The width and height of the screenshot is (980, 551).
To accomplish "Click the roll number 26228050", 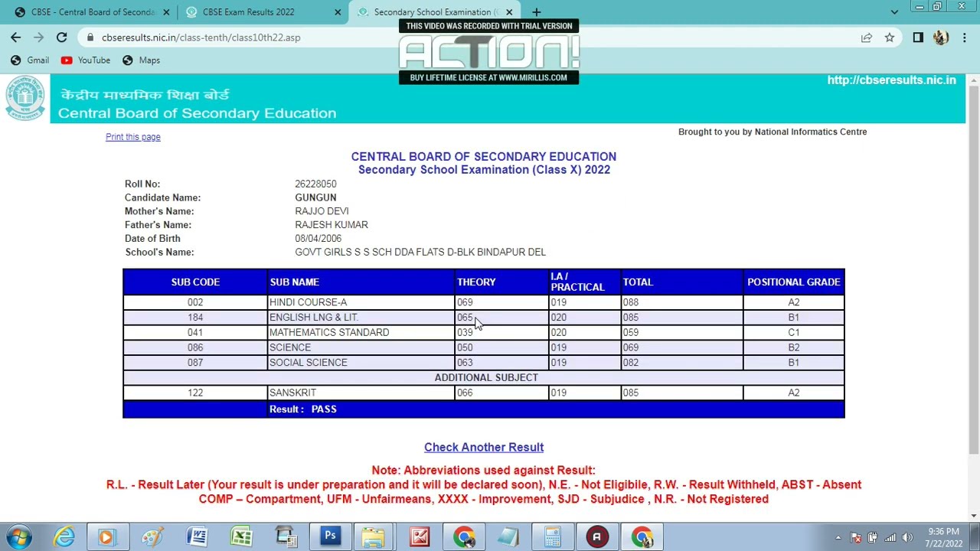I will click(315, 184).
